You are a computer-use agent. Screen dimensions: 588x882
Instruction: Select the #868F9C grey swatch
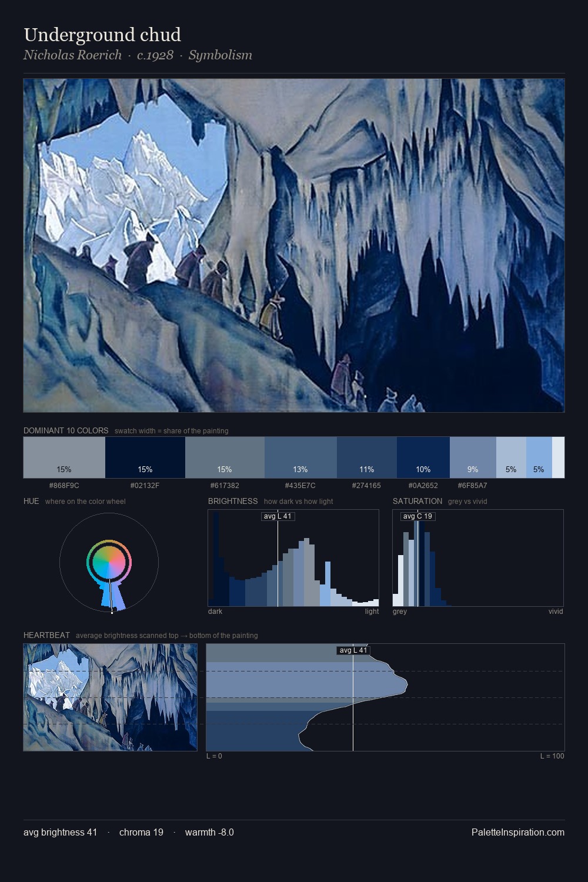[64, 457]
